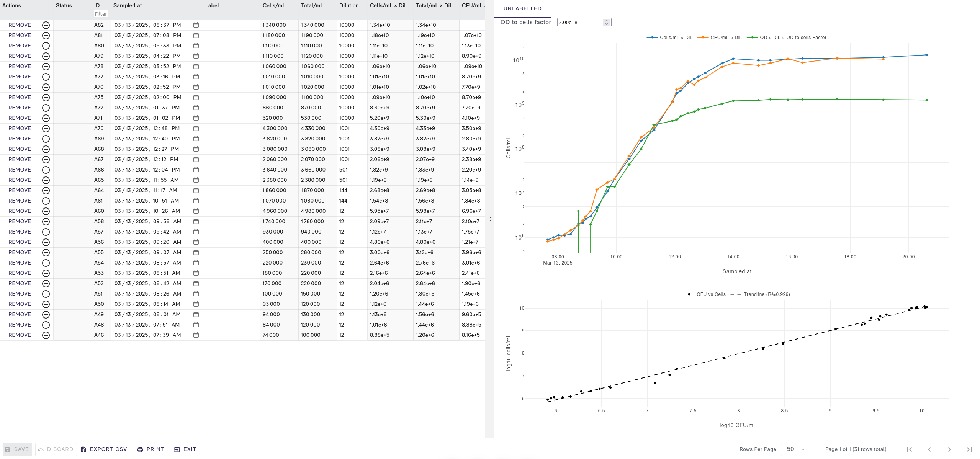Screen dimensions: 980x459
Task: Switch to the UNLABELLED tab
Action: 522,8
